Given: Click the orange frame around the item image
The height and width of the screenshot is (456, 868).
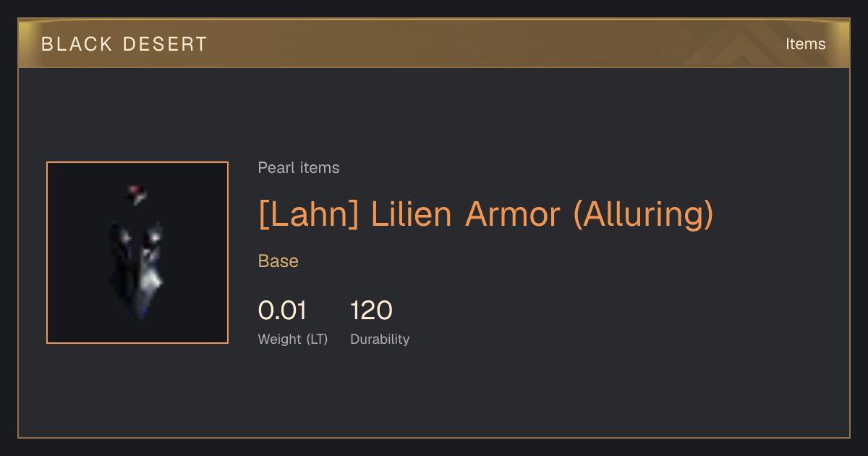Looking at the screenshot, I should 47,253.
